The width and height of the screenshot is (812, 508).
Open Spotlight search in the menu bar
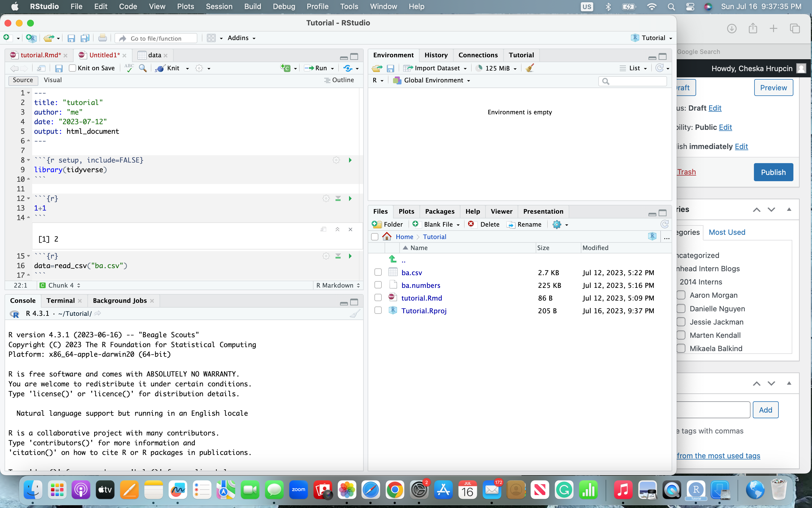pos(671,7)
